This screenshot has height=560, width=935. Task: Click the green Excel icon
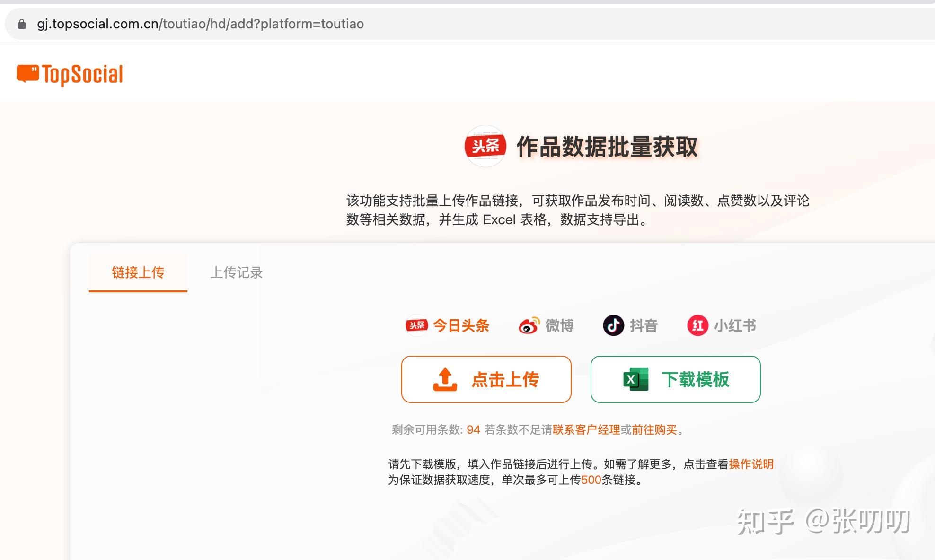point(636,379)
